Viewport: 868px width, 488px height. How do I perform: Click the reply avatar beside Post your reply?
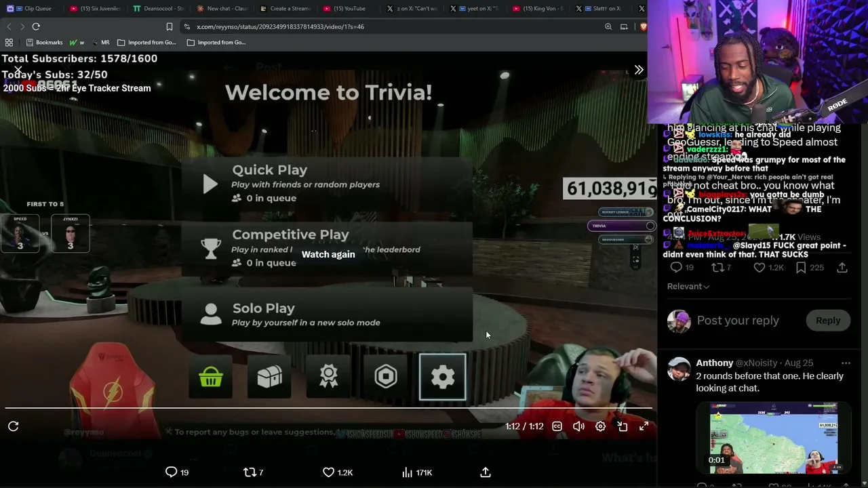click(679, 321)
